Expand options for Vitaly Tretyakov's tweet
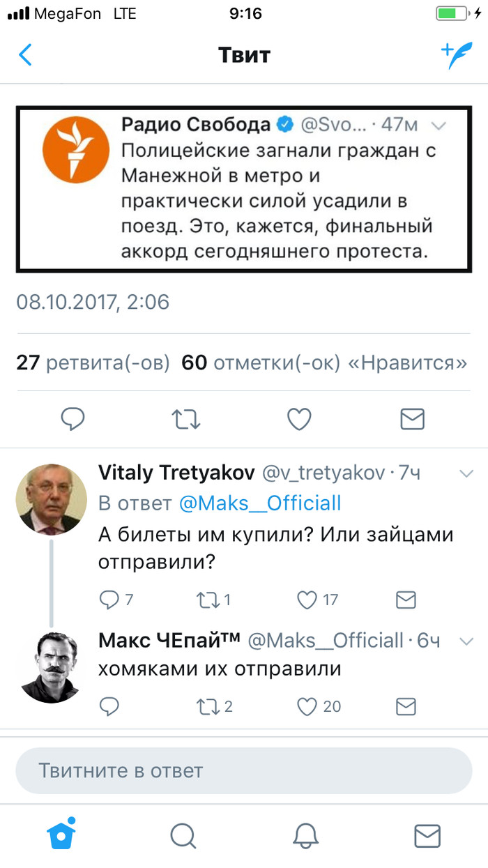488x868 pixels. click(x=466, y=474)
